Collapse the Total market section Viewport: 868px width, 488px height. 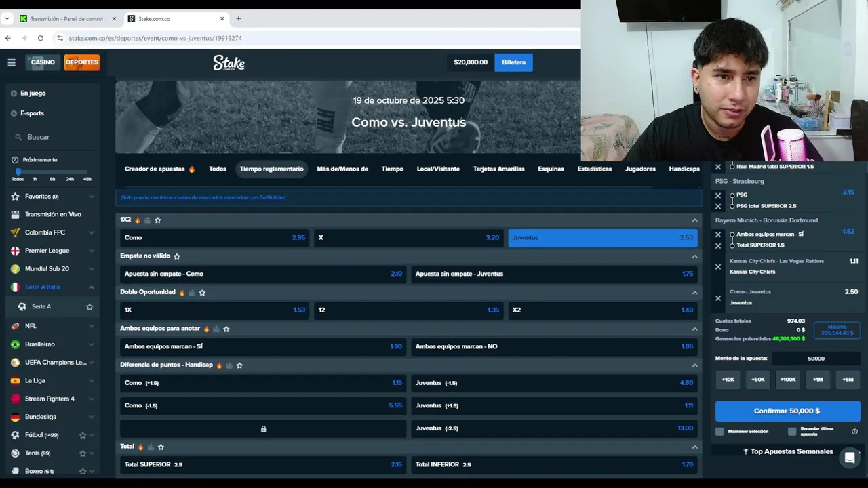click(694, 447)
